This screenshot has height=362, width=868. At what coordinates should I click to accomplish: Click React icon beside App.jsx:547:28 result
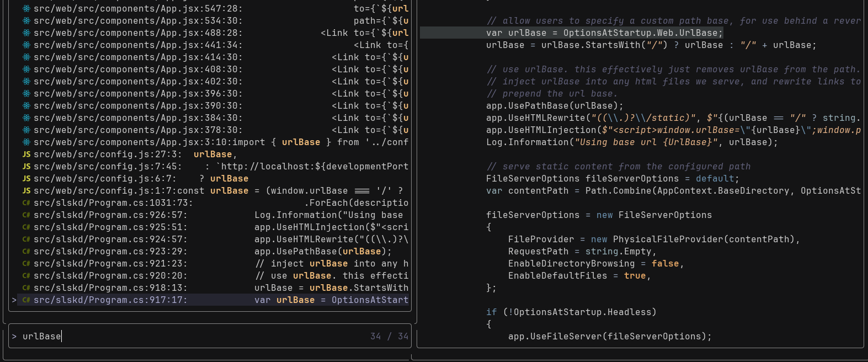click(x=26, y=9)
